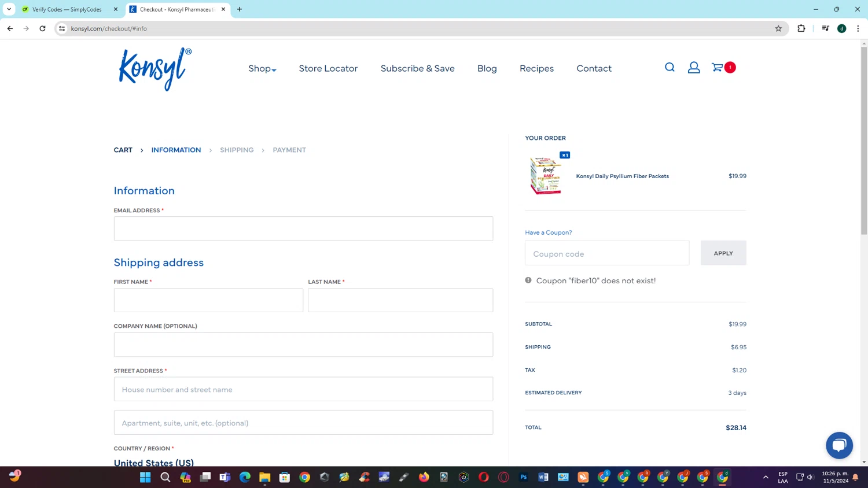Image resolution: width=868 pixels, height=488 pixels.
Task: Click the 3 days estimated delivery value
Action: tap(737, 393)
